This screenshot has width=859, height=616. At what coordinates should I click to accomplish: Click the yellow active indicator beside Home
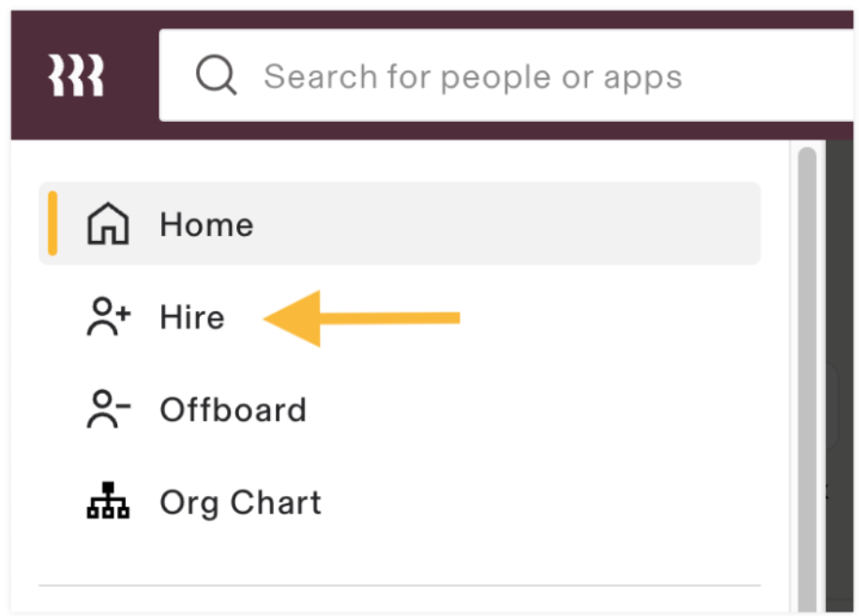(x=53, y=223)
